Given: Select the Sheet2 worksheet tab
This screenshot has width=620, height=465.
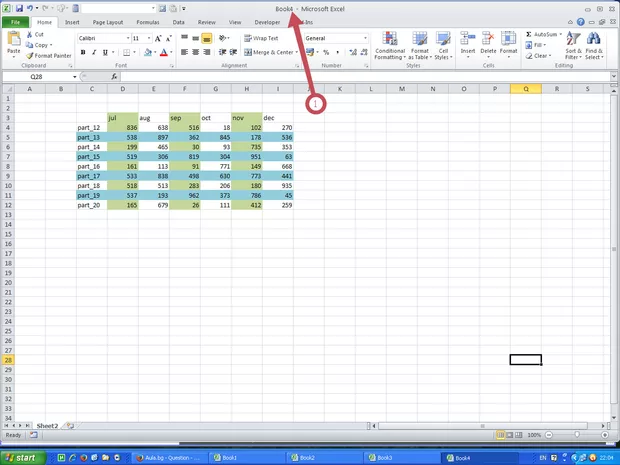Looking at the screenshot, I should click(47, 425).
